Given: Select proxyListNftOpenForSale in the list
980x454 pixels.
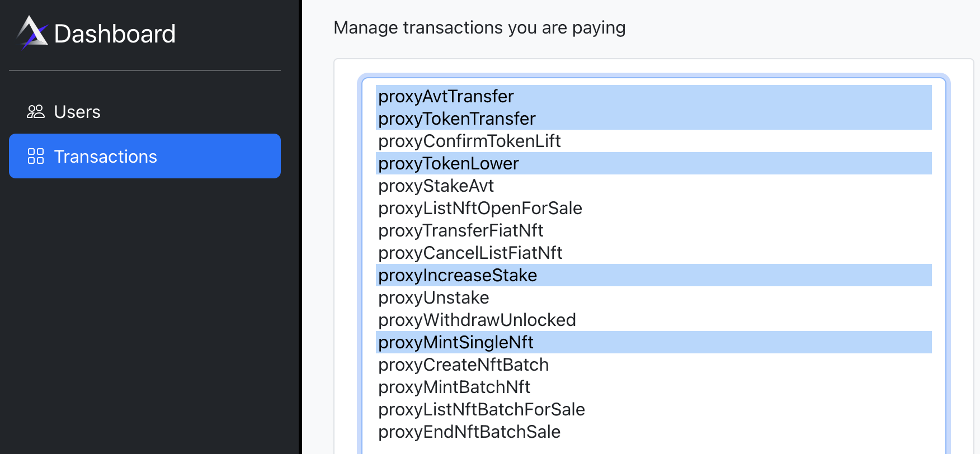Looking at the screenshot, I should (x=480, y=208).
